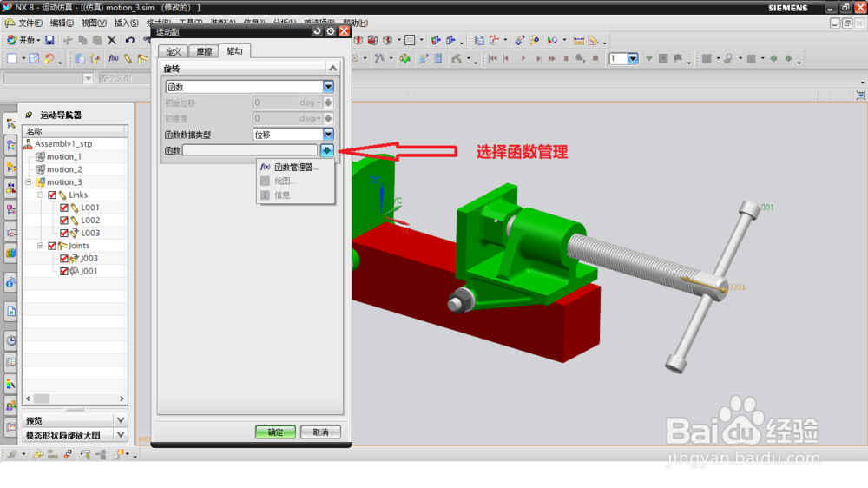Click the go-to-last-frame playback button

552,58
